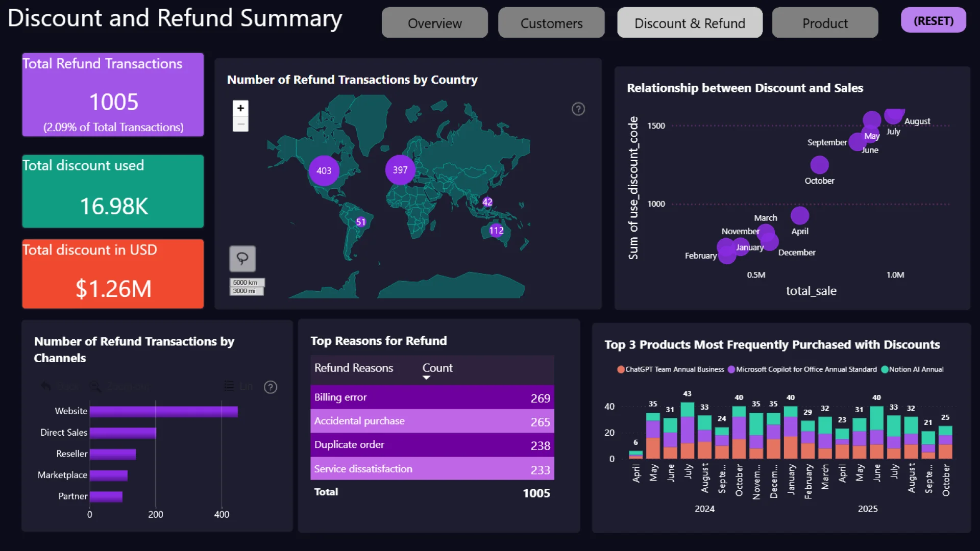Click the map zoom in plus button
Viewport: 980px width, 551px height.
[x=240, y=108]
